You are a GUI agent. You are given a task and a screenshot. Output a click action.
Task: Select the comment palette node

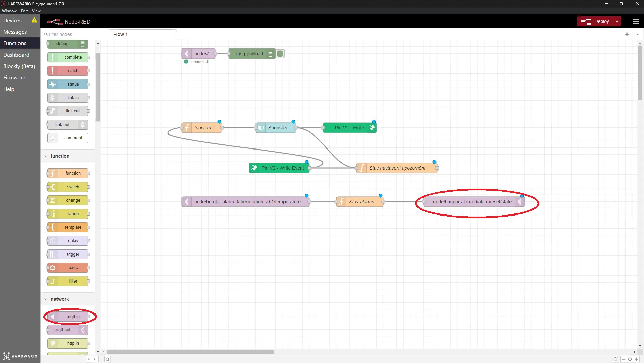point(68,138)
